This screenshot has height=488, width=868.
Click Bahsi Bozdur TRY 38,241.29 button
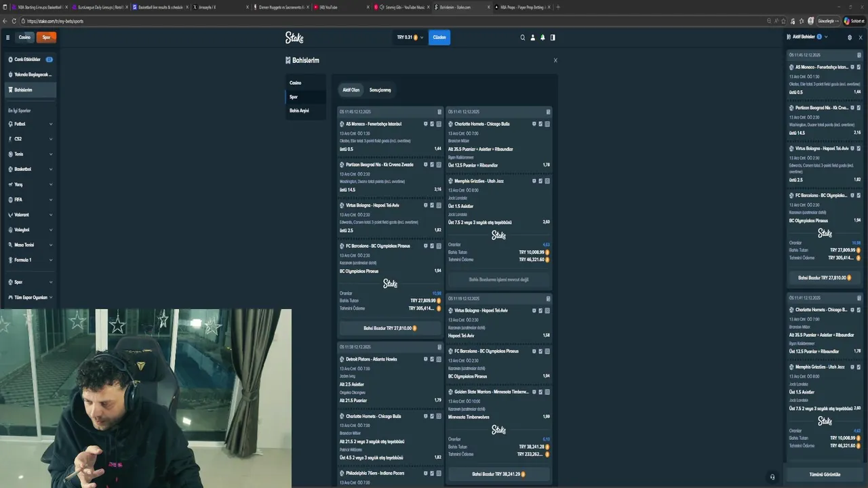pyautogui.click(x=498, y=474)
